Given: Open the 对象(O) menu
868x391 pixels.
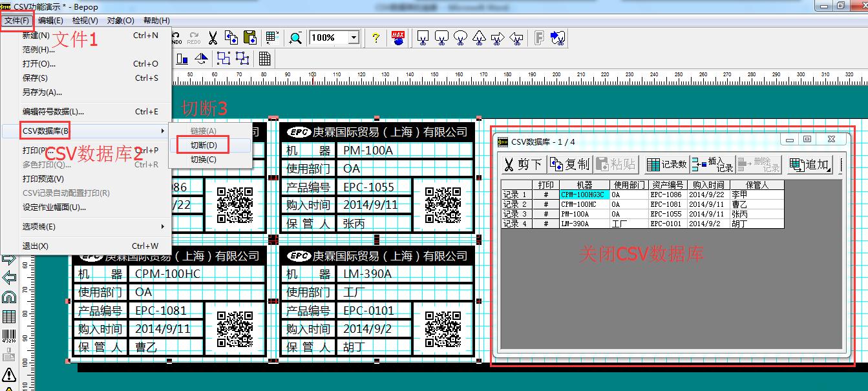Looking at the screenshot, I should [x=120, y=21].
